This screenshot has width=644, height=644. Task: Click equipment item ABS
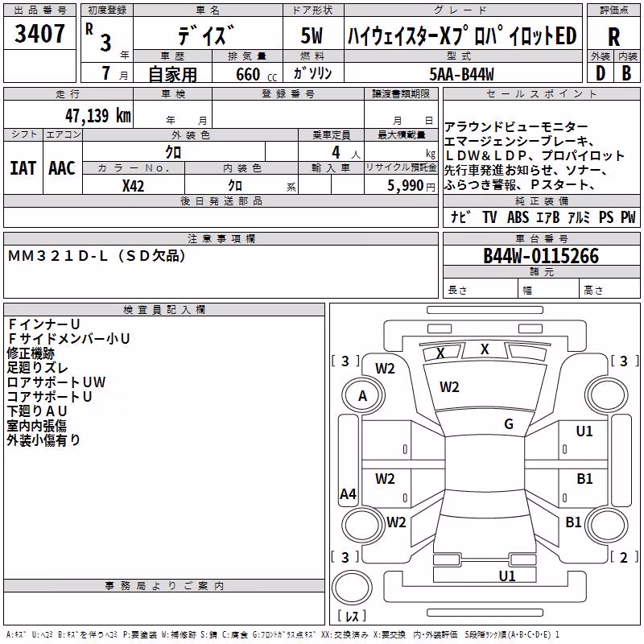518,217
